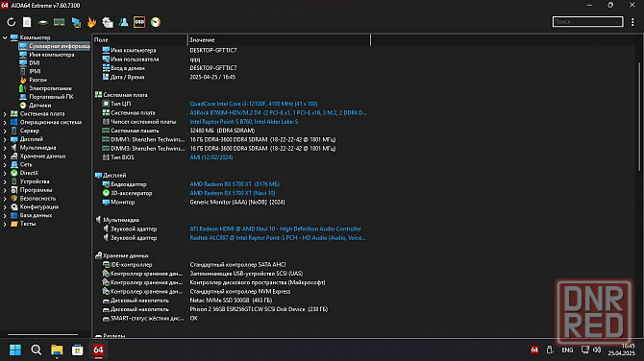The image size is (644, 361).
Task: Open the ASRock B760M-HDV/M.2 D4 link
Action: click(x=278, y=113)
